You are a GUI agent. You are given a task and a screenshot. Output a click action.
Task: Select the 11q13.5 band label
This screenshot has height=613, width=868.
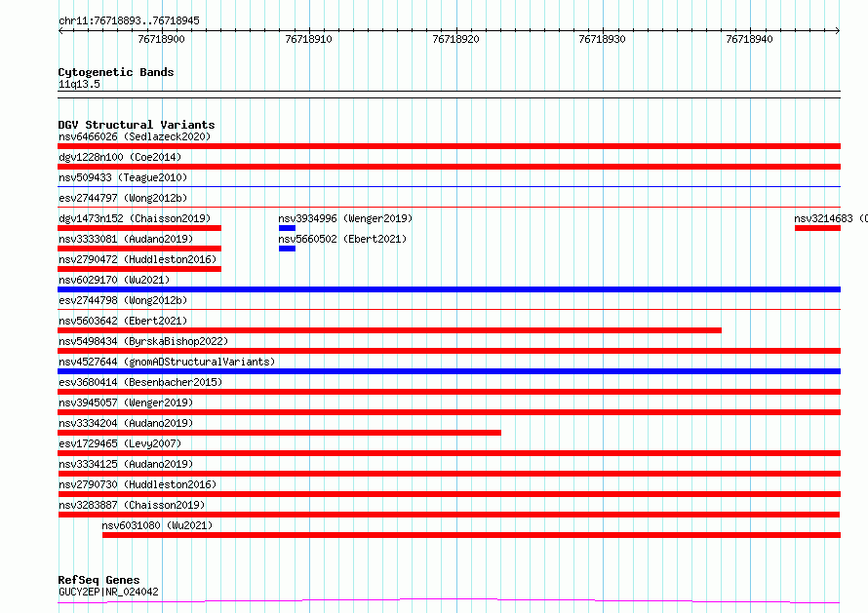tap(79, 84)
